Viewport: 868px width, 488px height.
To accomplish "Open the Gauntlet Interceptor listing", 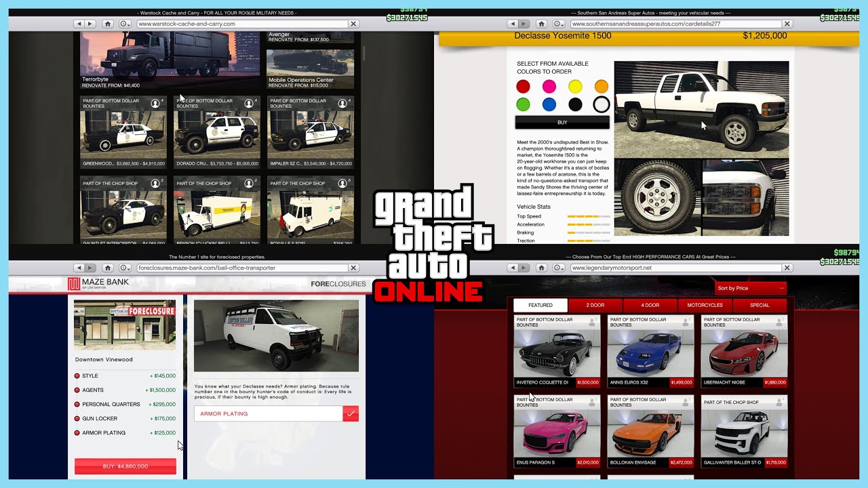I will point(123,211).
